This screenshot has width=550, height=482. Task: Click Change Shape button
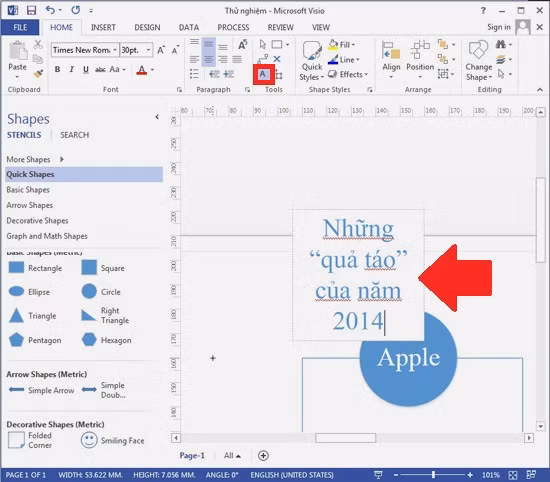point(479,60)
